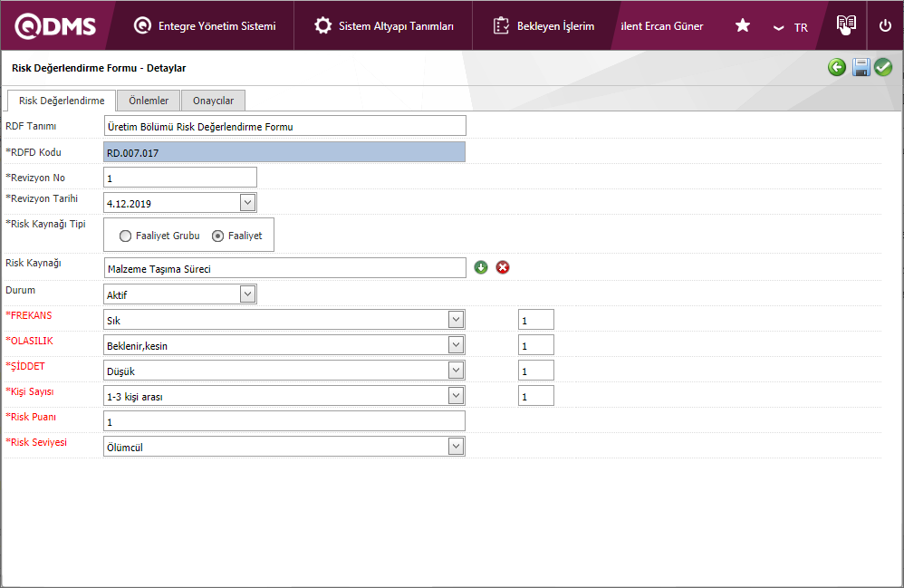Switch to the Önlemler tab
904x588 pixels.
pyautogui.click(x=149, y=101)
